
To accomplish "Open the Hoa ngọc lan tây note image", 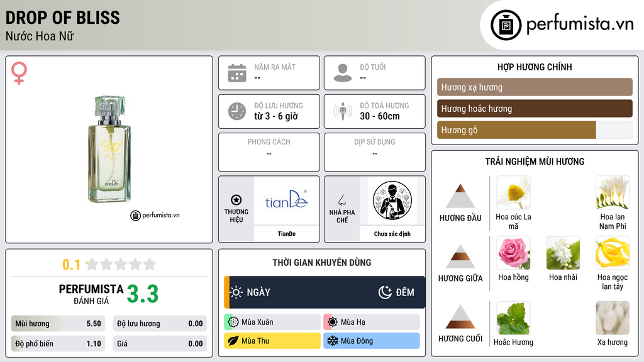I will click(x=613, y=253).
